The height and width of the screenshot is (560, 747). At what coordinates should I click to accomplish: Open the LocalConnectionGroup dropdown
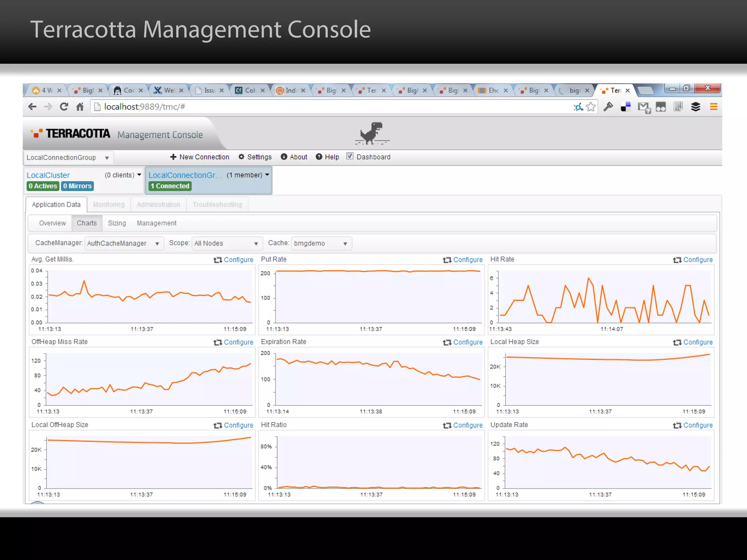pos(69,157)
